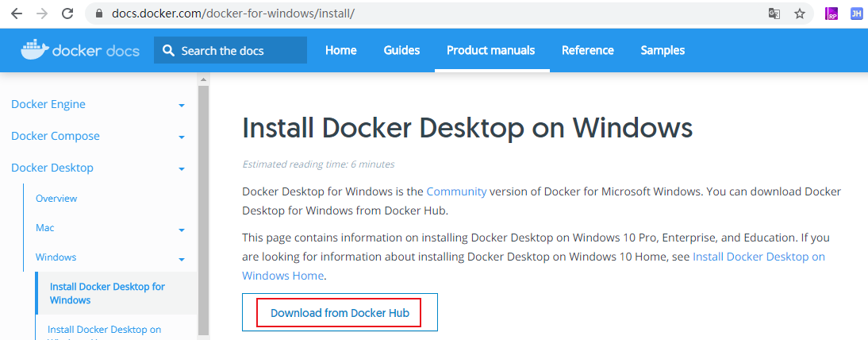Open the purple RP extension icon

tap(831, 14)
